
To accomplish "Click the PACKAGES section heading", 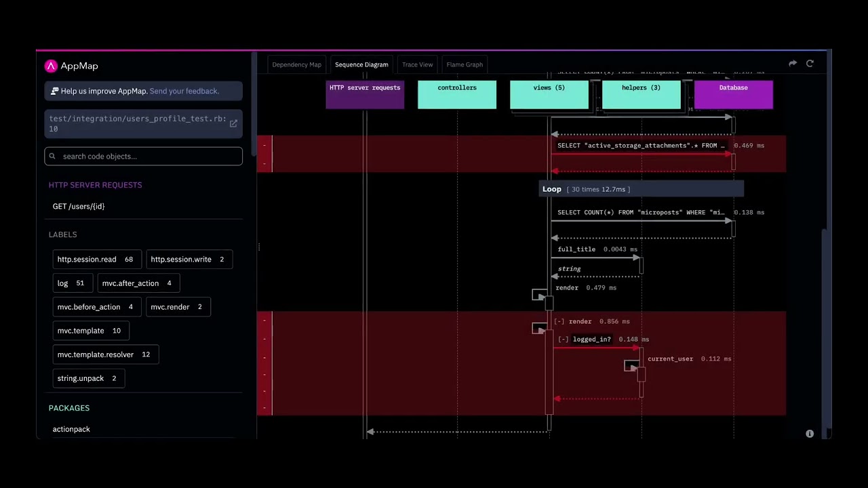I will click(x=69, y=408).
